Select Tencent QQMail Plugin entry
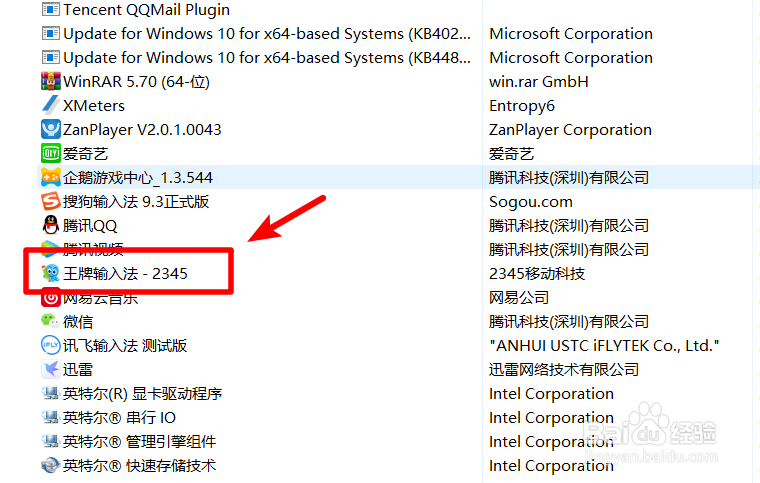 coord(146,10)
